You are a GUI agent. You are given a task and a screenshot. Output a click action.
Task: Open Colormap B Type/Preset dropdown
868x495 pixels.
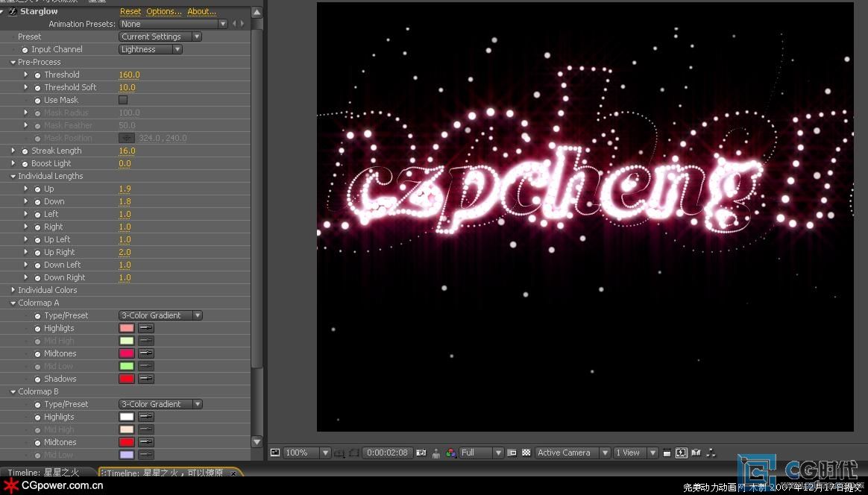160,404
